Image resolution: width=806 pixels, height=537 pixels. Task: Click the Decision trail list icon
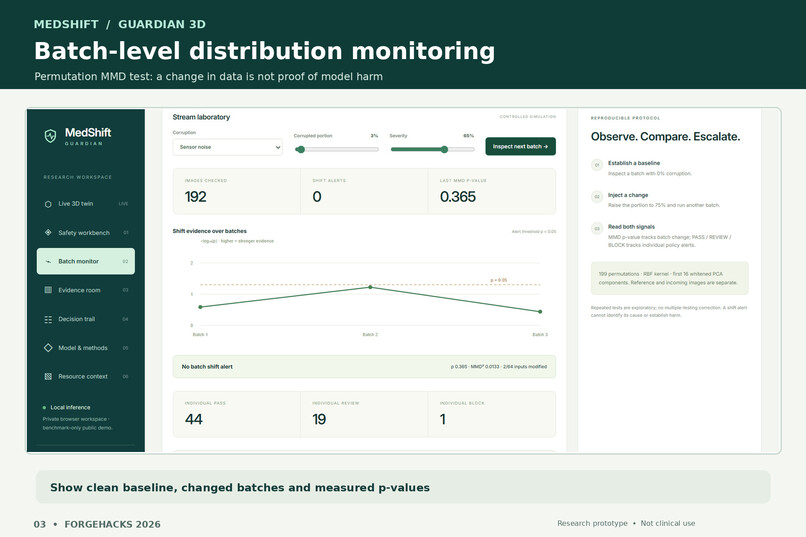click(x=48, y=319)
